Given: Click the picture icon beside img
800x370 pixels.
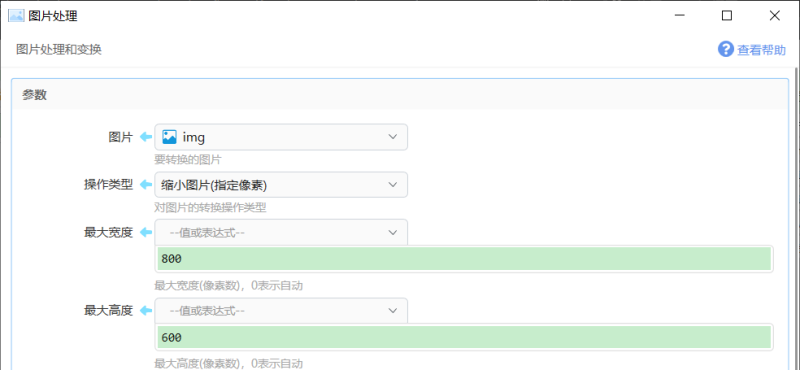Looking at the screenshot, I should click(169, 137).
